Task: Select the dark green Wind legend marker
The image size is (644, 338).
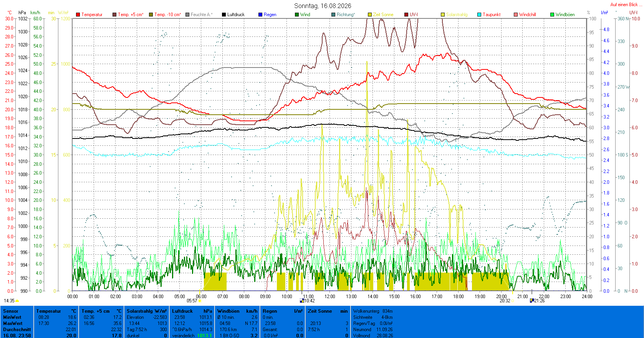Action: [297, 15]
